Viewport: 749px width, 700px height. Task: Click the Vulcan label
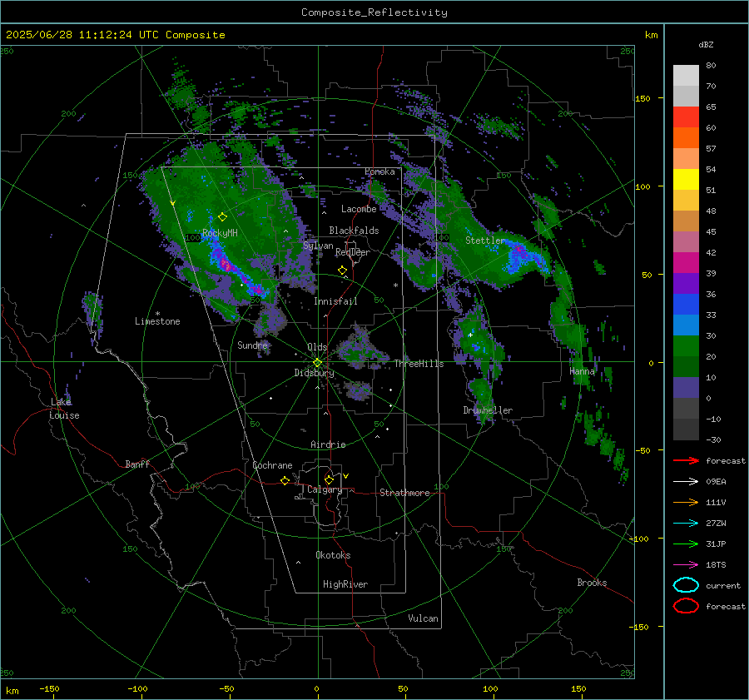[x=423, y=618]
